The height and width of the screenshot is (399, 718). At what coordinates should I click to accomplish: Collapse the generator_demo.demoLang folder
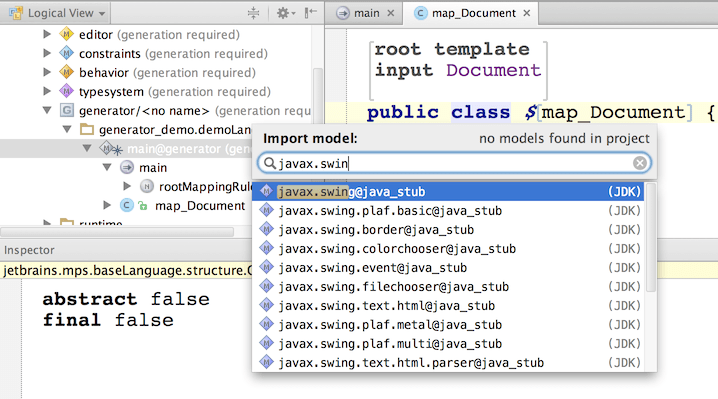67,129
